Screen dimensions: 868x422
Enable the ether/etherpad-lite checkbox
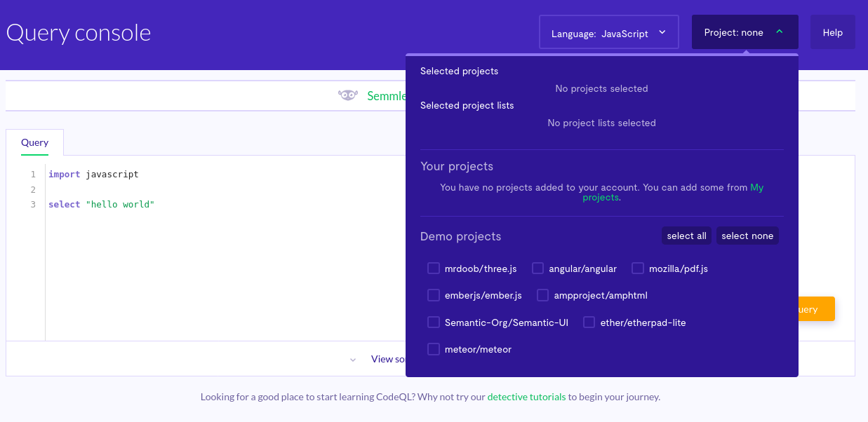click(589, 322)
